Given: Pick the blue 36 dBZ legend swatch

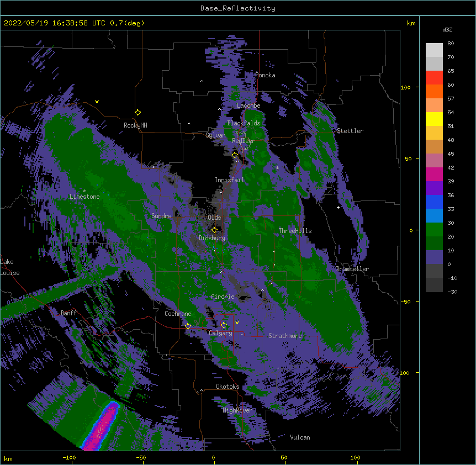Looking at the screenshot, I should [434, 202].
